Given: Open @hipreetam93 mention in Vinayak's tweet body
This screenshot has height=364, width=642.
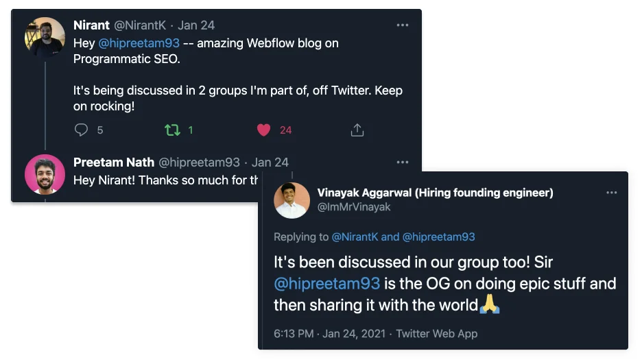Looking at the screenshot, I should [327, 284].
